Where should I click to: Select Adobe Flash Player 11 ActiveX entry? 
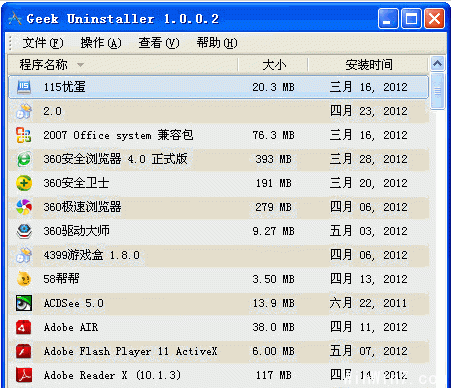[x=130, y=351]
